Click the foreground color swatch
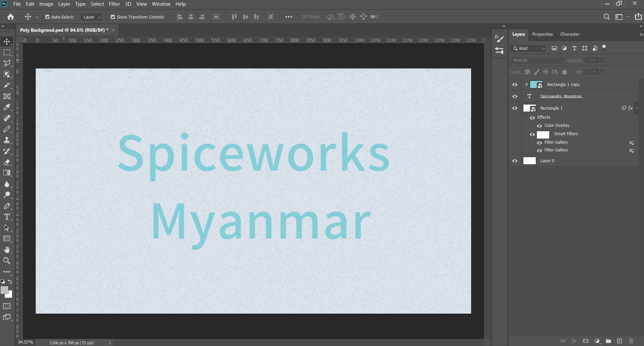The height and width of the screenshot is (346, 644). point(4,290)
